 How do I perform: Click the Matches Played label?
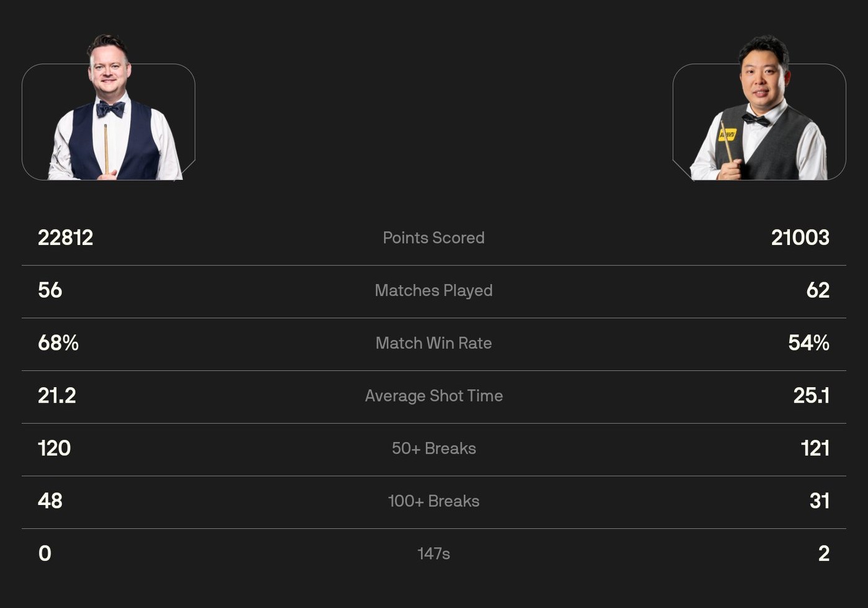[x=433, y=290]
